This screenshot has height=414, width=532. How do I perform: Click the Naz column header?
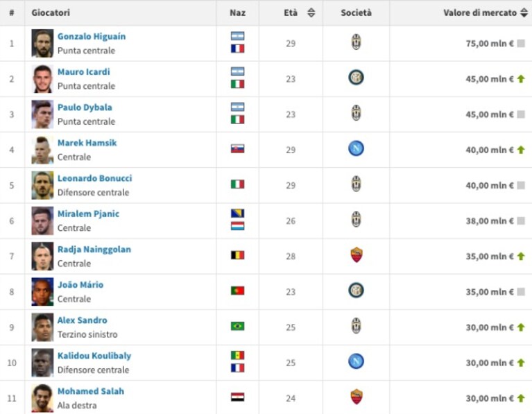(237, 13)
